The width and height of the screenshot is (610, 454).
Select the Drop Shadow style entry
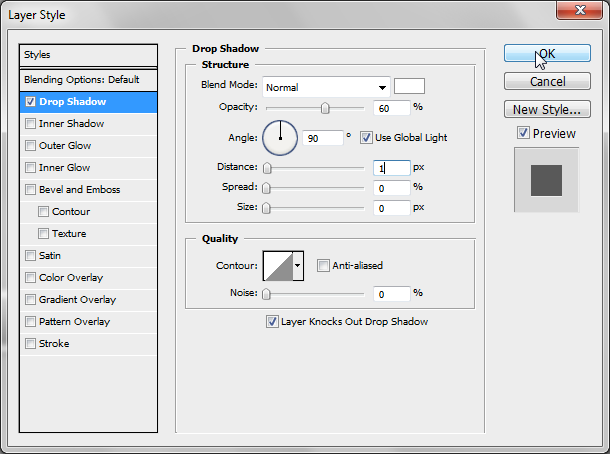point(88,102)
